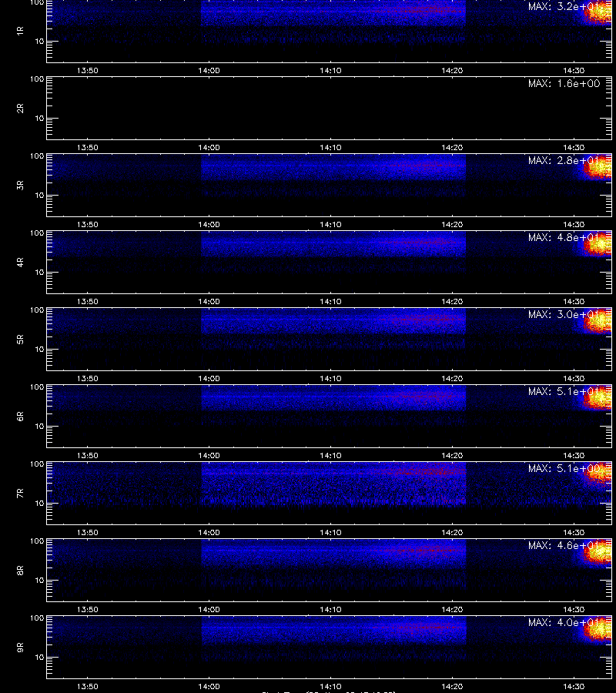
Task: Click the "4R" panel axis label
Action: tap(20, 262)
